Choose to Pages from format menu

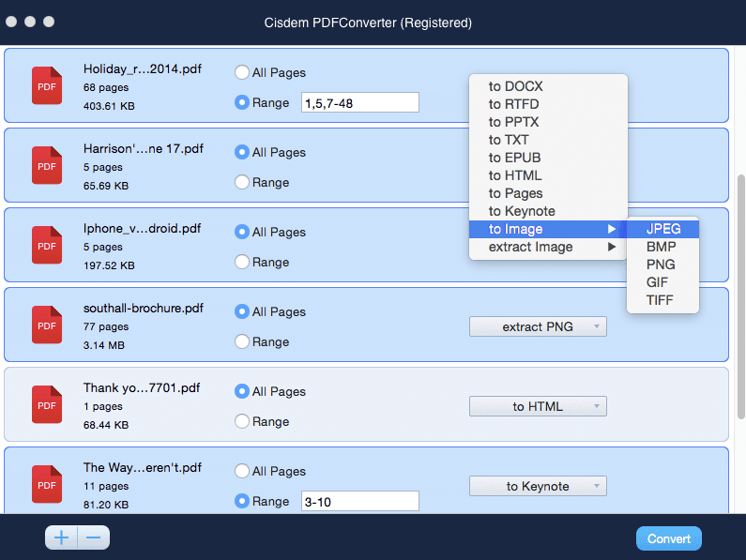548,193
